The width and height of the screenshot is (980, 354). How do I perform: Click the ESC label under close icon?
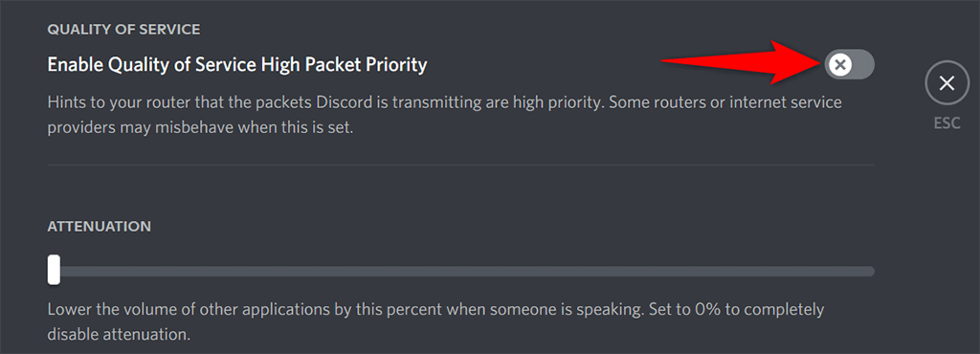947,123
